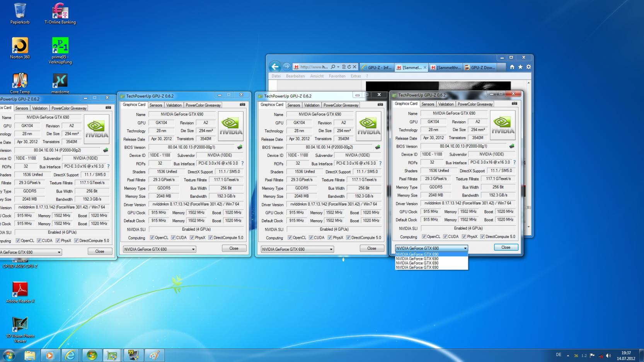Toggle OpenCL checkbox in rightmost GPU-Z window

(424, 236)
